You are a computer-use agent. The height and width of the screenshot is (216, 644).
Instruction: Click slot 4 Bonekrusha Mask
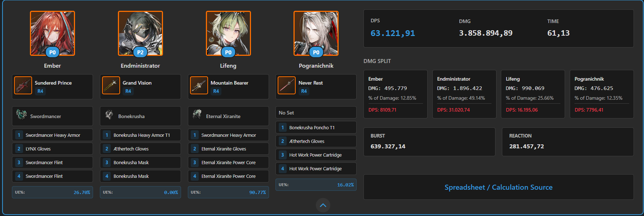click(140, 176)
